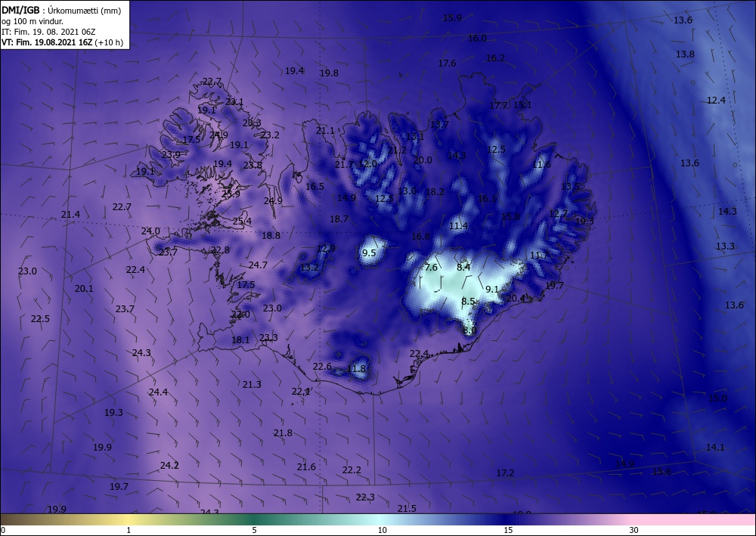Click the 22.3 map value
Viewport: 756px width, 536px height.
coord(365,497)
